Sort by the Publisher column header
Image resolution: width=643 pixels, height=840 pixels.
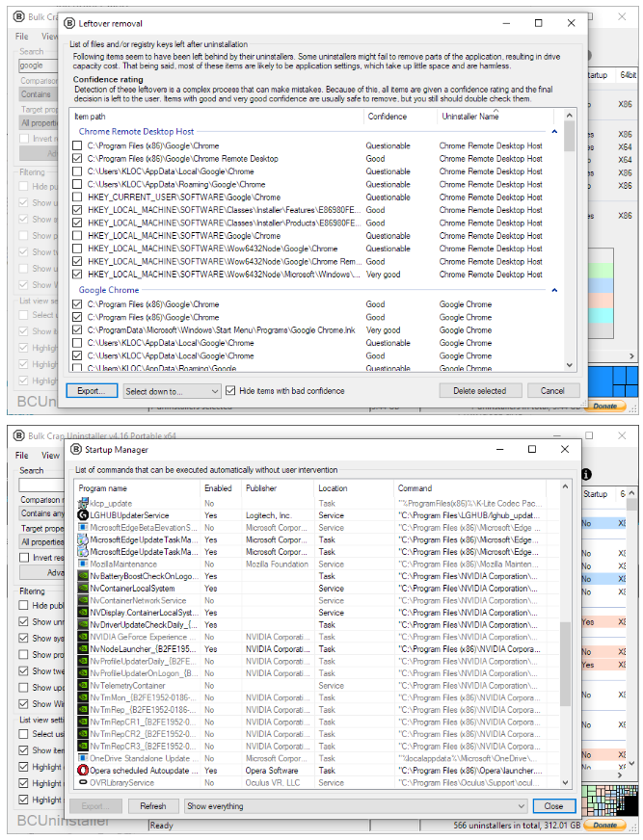point(278,488)
